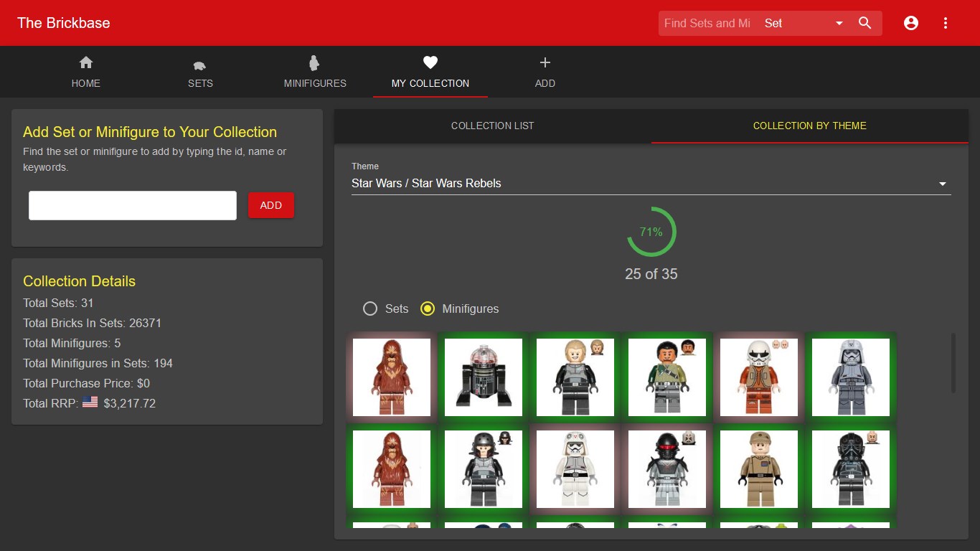Click the minifigure grid vertical scrollbar
The image size is (980, 551).
pos(953,362)
